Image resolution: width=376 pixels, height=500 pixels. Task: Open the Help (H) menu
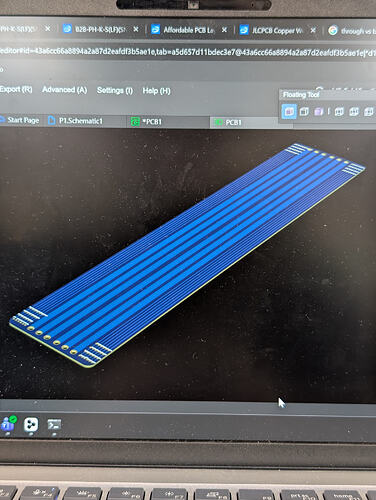156,91
